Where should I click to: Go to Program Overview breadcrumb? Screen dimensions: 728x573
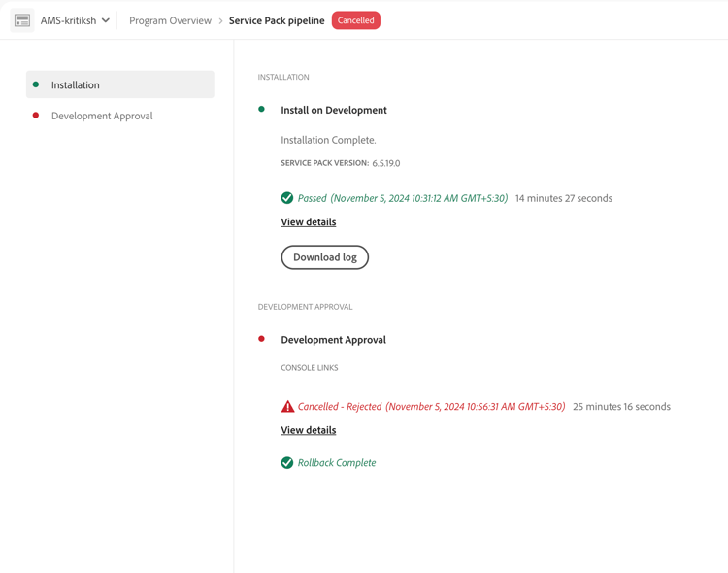170,20
